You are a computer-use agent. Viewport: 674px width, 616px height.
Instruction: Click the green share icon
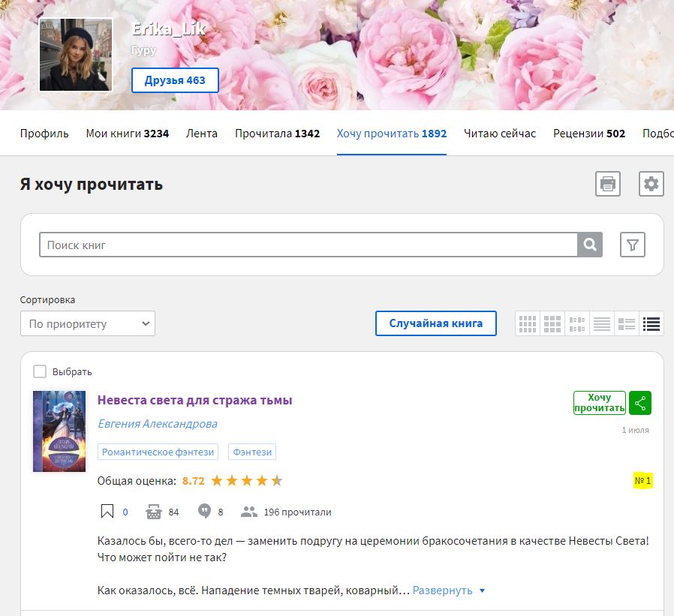pyautogui.click(x=640, y=403)
